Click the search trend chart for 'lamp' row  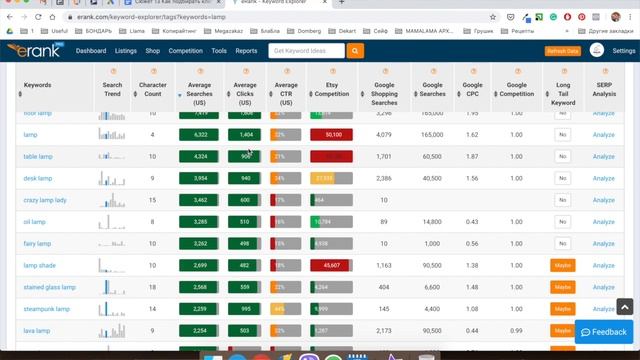tap(112, 134)
